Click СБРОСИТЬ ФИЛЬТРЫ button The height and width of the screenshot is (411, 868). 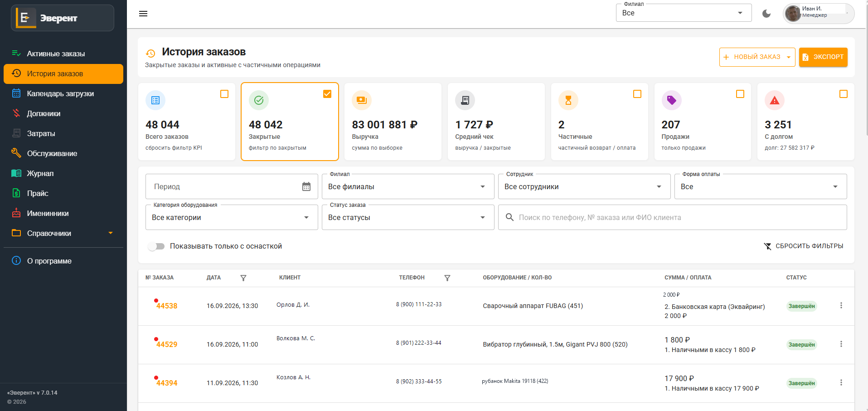(x=804, y=246)
